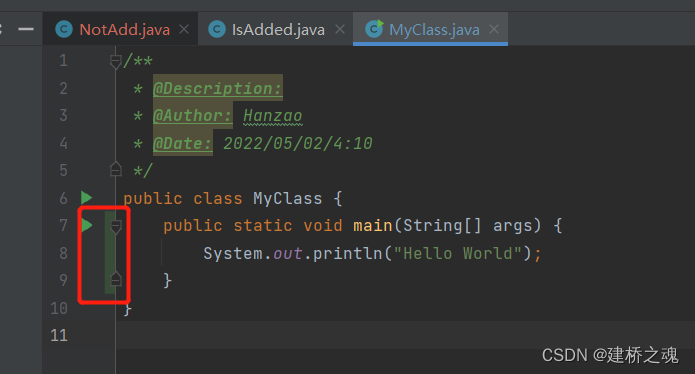Viewport: 695px width, 374px height.
Task: Click line number 8 in the gutter
Action: [63, 253]
